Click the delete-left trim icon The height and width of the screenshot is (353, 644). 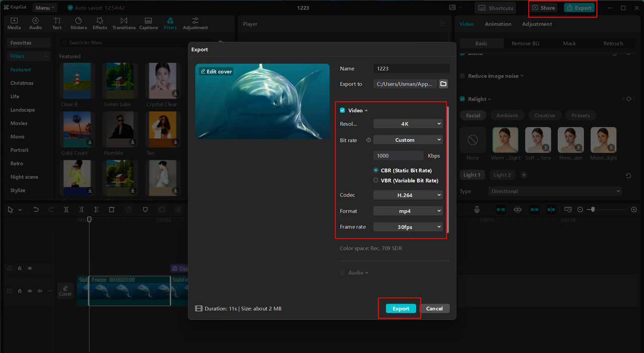pos(82,210)
